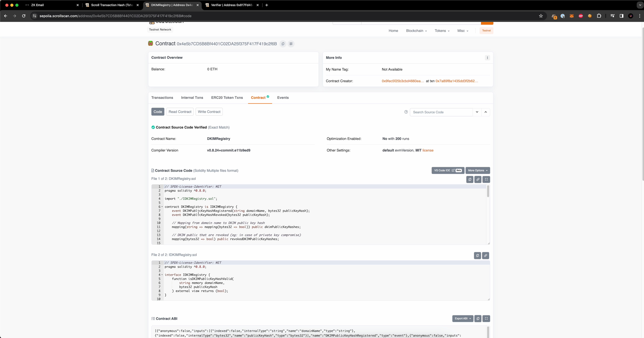The image size is (644, 338).
Task: Click the browser address bar URL
Action: point(115,16)
